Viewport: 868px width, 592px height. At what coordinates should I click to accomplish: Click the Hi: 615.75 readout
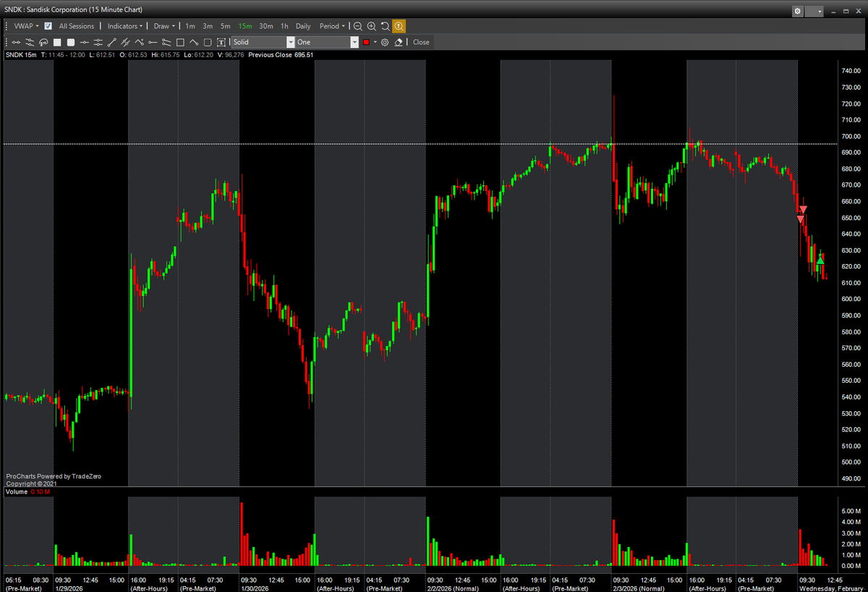coord(165,55)
